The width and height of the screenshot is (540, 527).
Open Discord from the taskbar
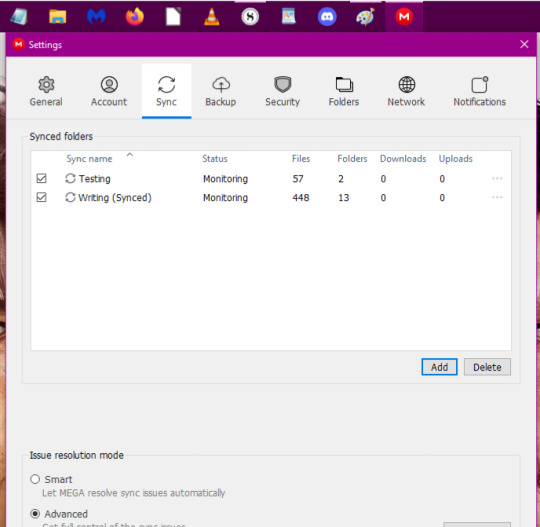[x=327, y=16]
